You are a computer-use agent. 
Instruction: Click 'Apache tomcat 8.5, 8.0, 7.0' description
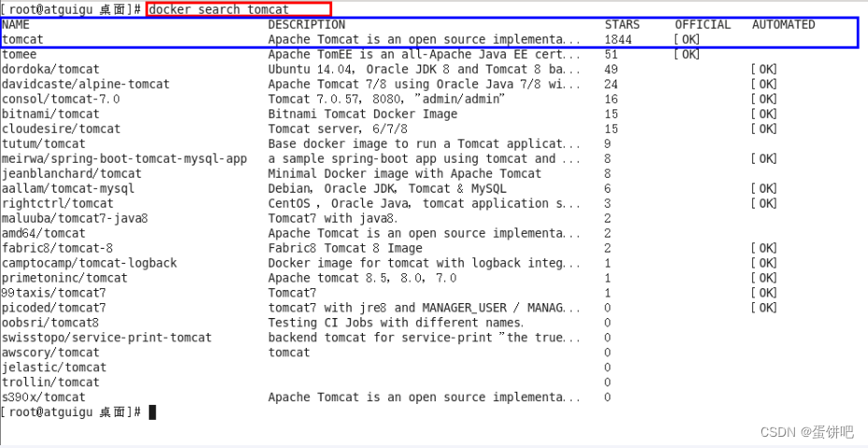[363, 279]
